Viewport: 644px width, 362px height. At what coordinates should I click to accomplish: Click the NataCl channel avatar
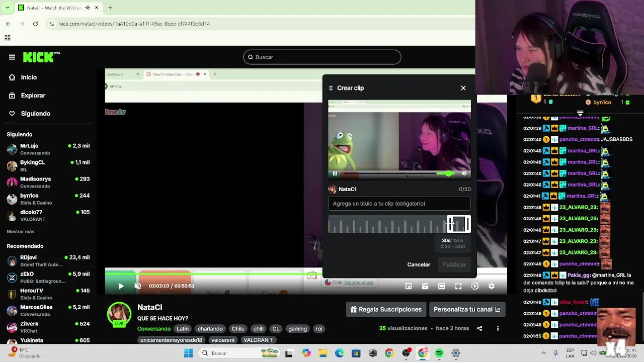tap(119, 315)
